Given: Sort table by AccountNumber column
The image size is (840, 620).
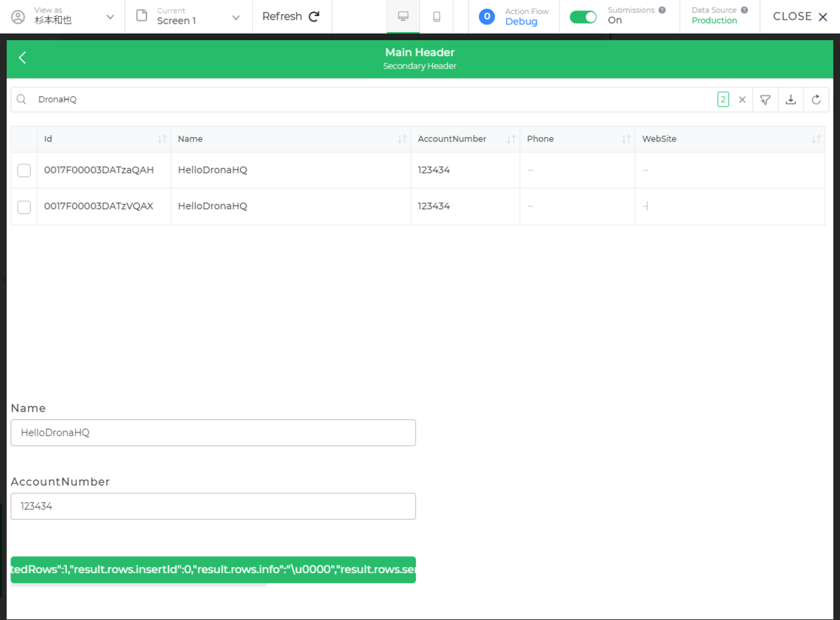Looking at the screenshot, I should [x=511, y=139].
